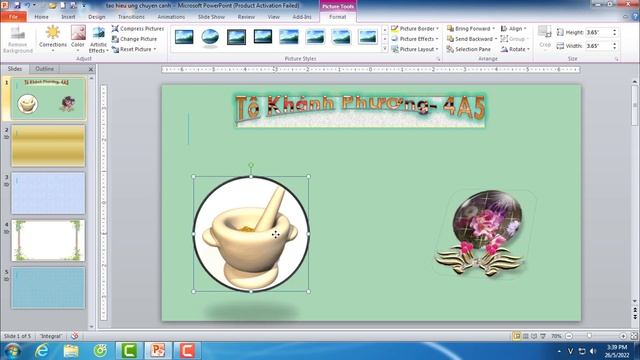Open the Picture Border dropdown

[x=415, y=29]
